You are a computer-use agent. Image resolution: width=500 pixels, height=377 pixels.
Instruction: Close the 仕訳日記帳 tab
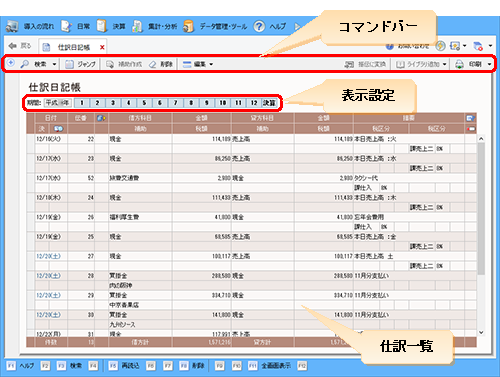click(x=102, y=47)
